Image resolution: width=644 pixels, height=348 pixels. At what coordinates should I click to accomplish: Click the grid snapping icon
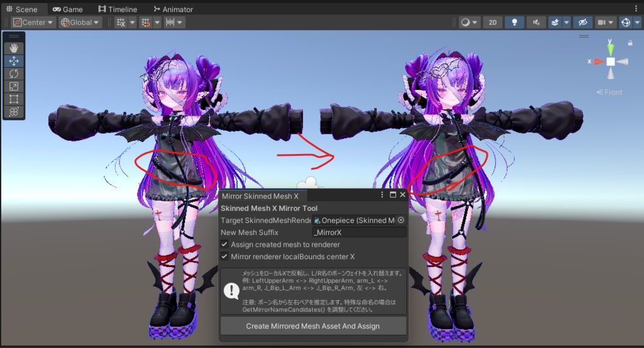pos(145,23)
